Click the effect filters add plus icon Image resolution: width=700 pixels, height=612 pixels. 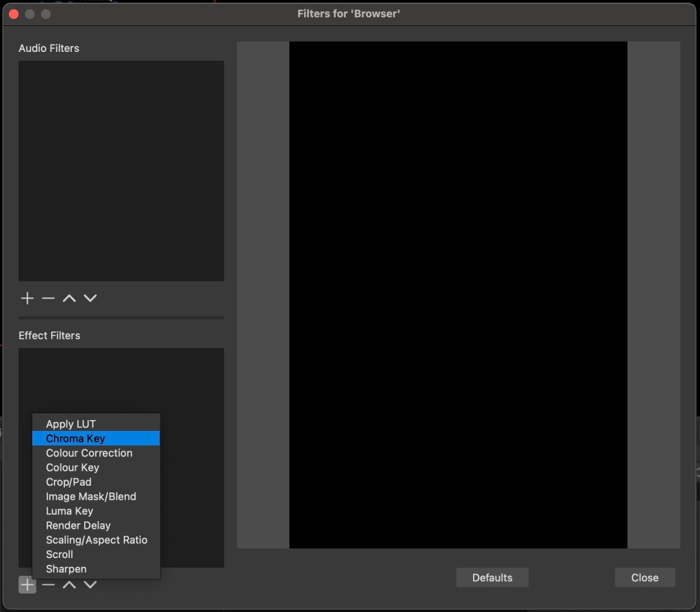click(27, 585)
